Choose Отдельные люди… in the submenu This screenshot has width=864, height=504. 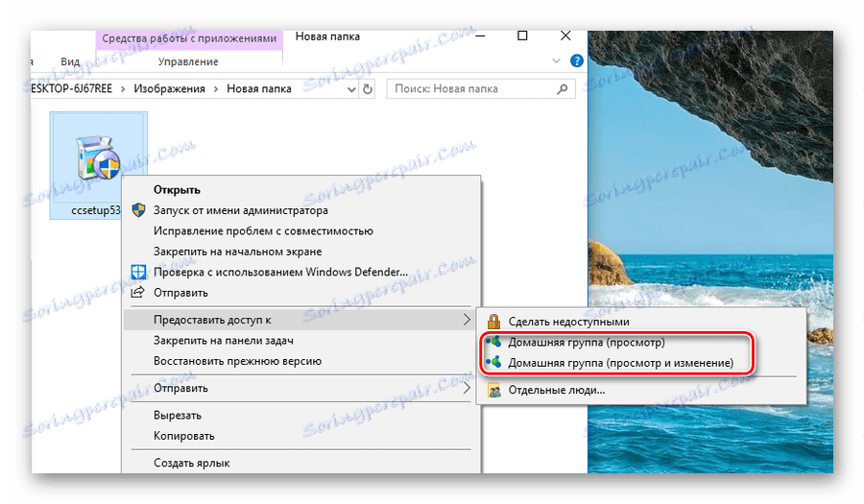[x=557, y=390]
